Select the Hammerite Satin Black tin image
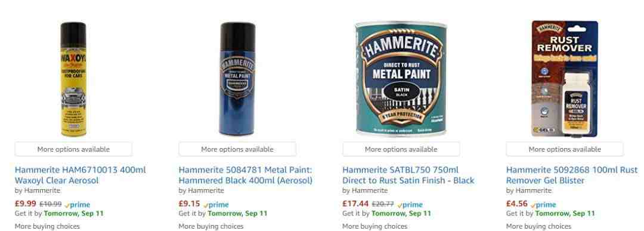The image size is (644, 231). coord(401,79)
